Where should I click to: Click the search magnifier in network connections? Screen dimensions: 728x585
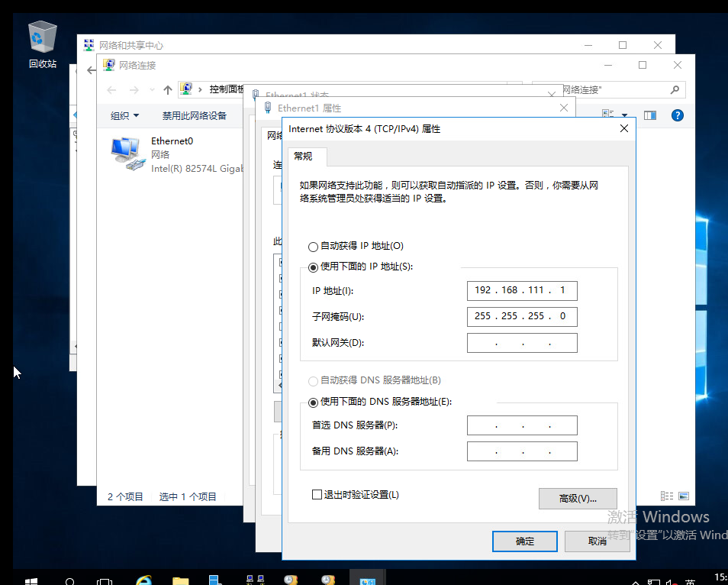point(675,89)
